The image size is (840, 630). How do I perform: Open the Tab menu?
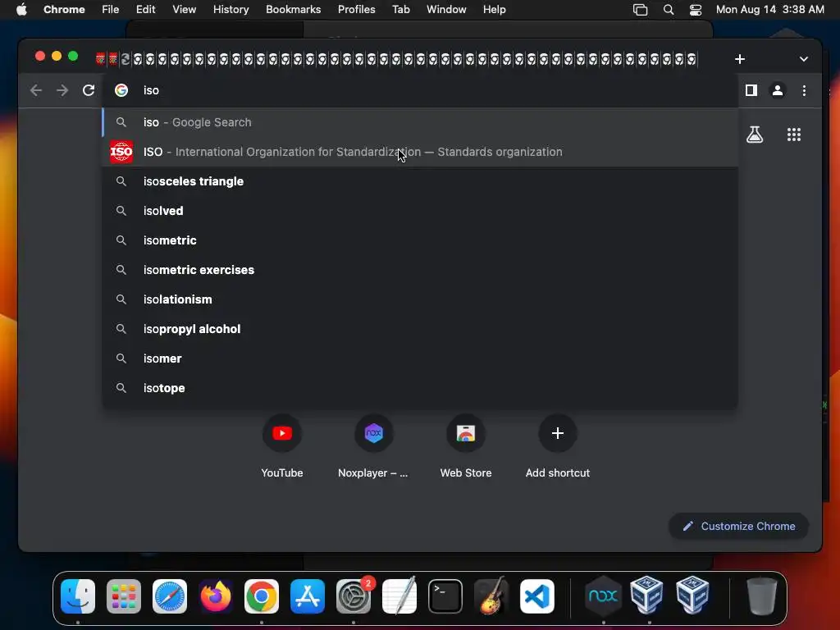point(400,10)
